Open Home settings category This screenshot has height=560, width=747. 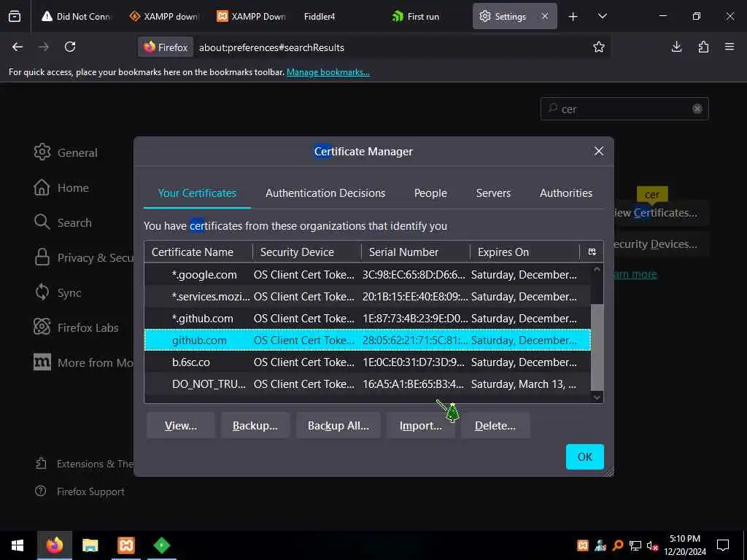61,187
